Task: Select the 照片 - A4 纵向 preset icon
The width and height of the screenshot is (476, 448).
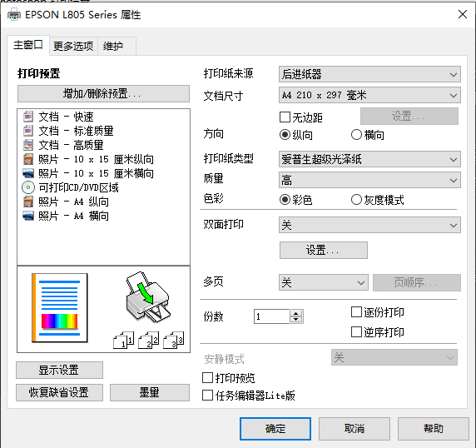Action: pyautogui.click(x=28, y=202)
